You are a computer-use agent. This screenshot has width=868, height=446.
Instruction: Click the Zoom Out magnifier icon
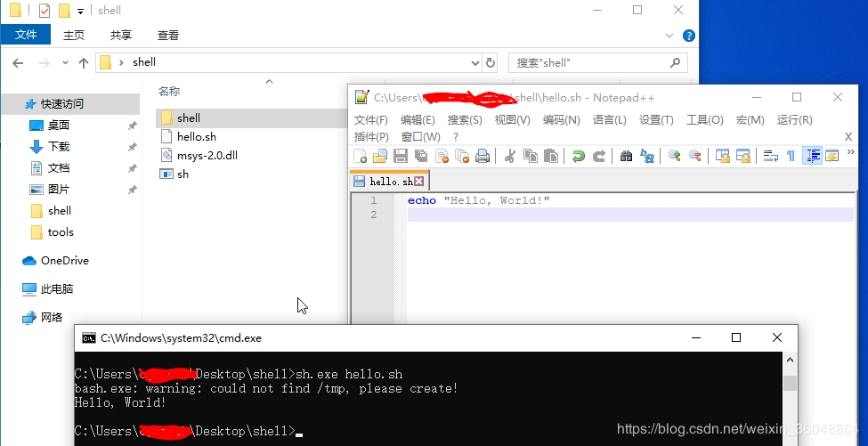(694, 156)
